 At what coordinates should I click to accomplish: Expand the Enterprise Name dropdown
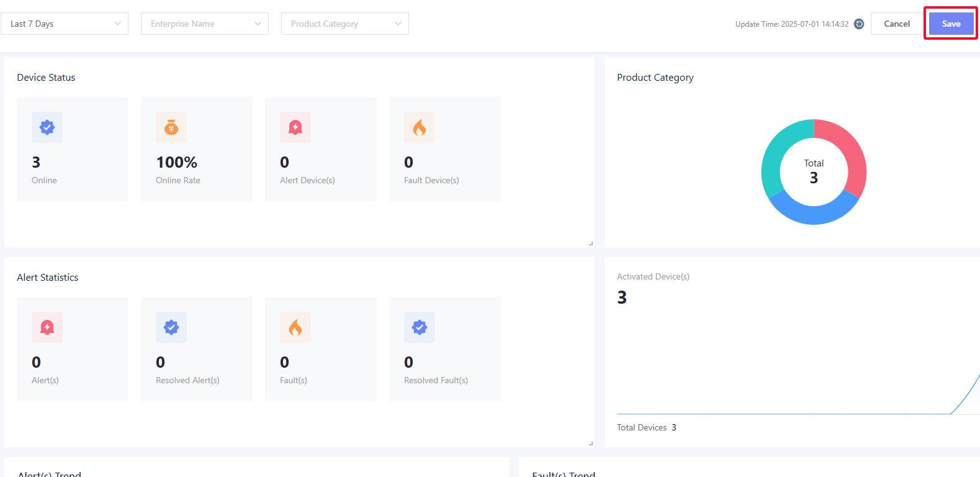point(205,24)
